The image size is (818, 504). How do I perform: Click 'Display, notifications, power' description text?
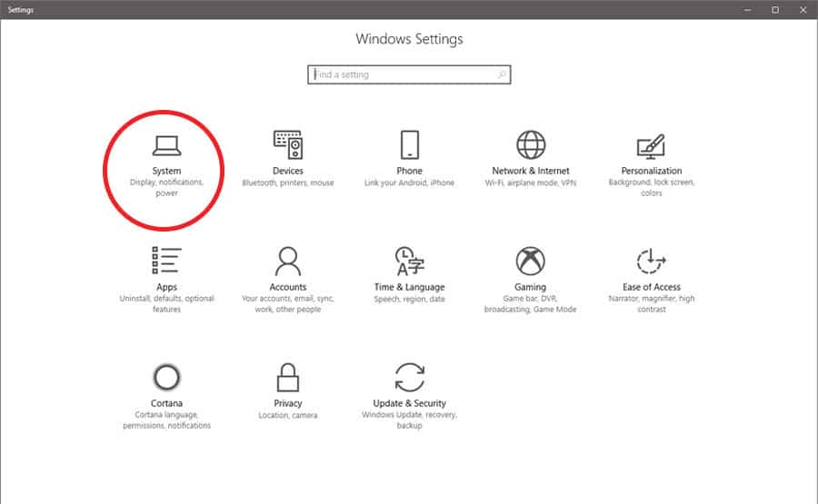[x=166, y=188]
